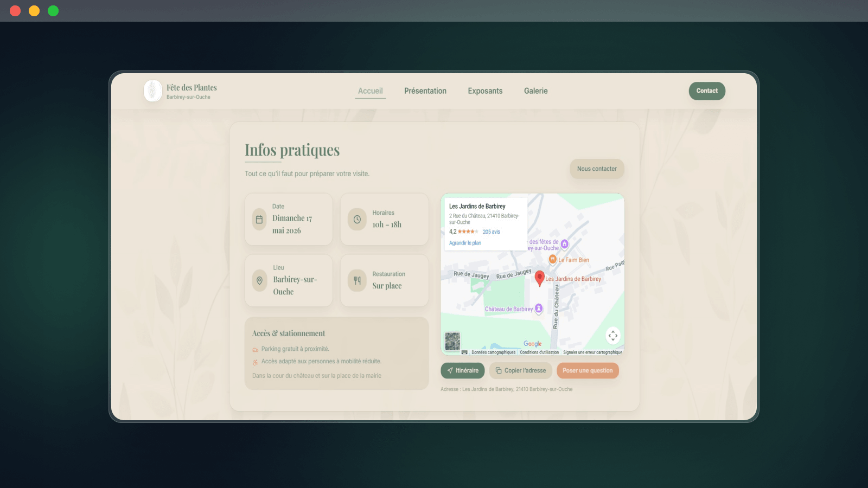
Task: Open the Exposants menu item
Action: 485,91
